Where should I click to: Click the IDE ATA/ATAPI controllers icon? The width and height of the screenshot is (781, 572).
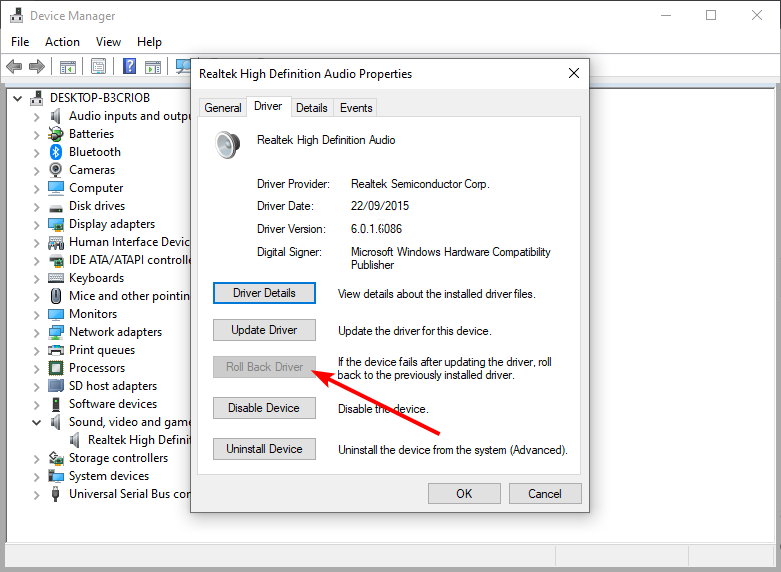click(56, 260)
